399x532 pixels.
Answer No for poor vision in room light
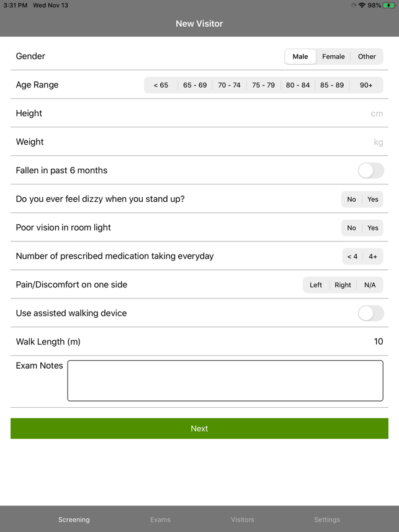351,228
